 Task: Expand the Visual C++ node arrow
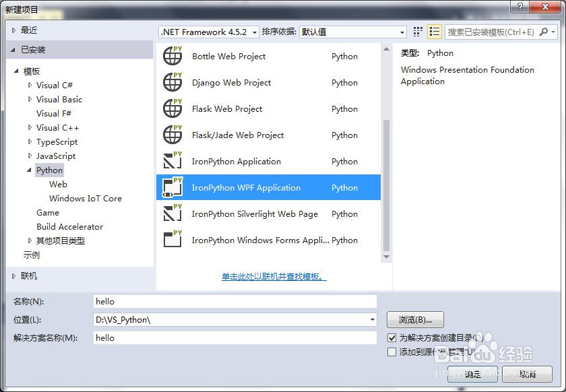point(30,127)
